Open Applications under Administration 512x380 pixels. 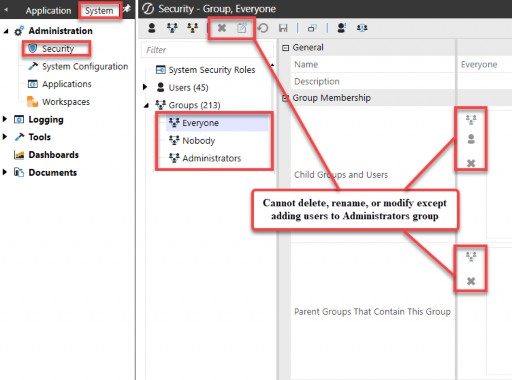pos(67,84)
